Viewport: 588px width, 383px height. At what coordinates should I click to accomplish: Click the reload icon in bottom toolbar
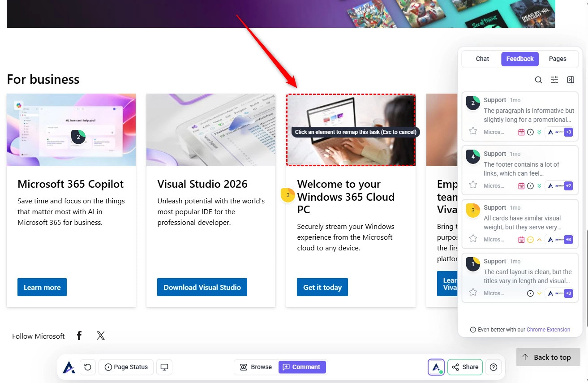pyautogui.click(x=88, y=367)
